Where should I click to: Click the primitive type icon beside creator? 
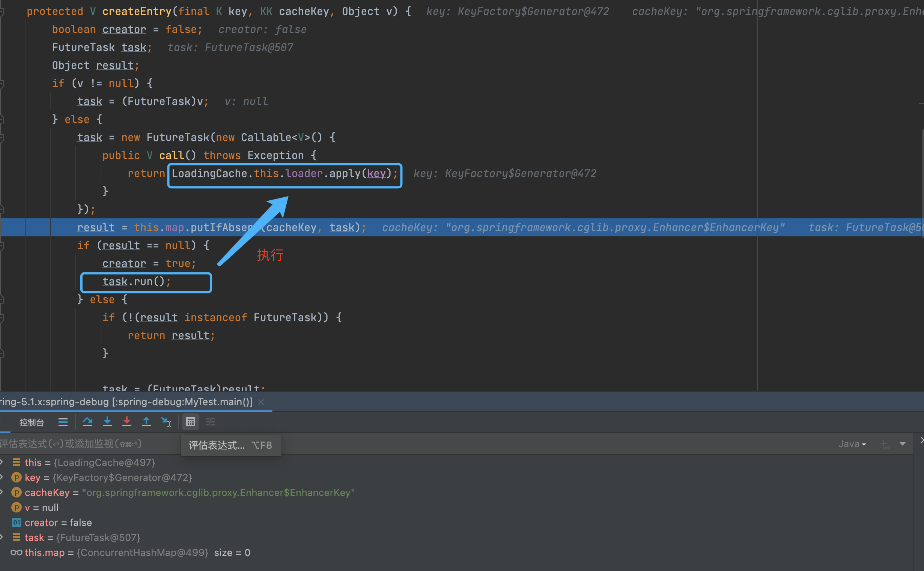click(16, 522)
